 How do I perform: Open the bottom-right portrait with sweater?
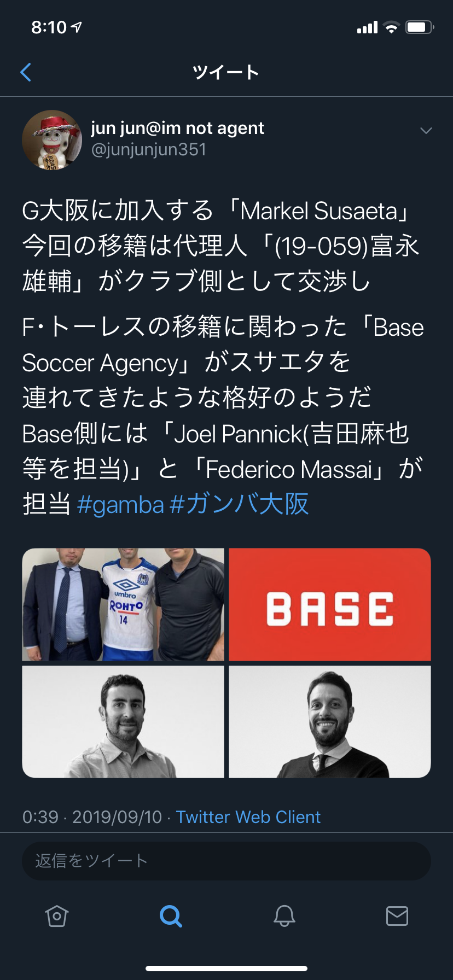[x=330, y=722]
